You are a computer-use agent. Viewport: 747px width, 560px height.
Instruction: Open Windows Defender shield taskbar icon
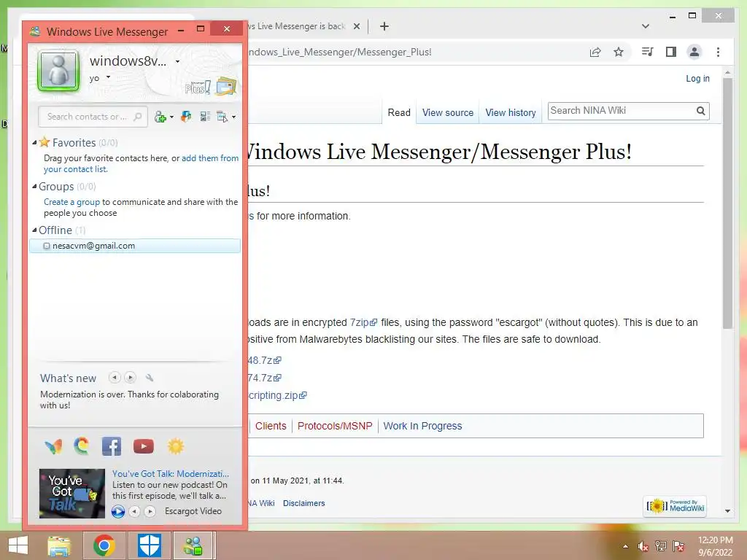[x=149, y=545]
